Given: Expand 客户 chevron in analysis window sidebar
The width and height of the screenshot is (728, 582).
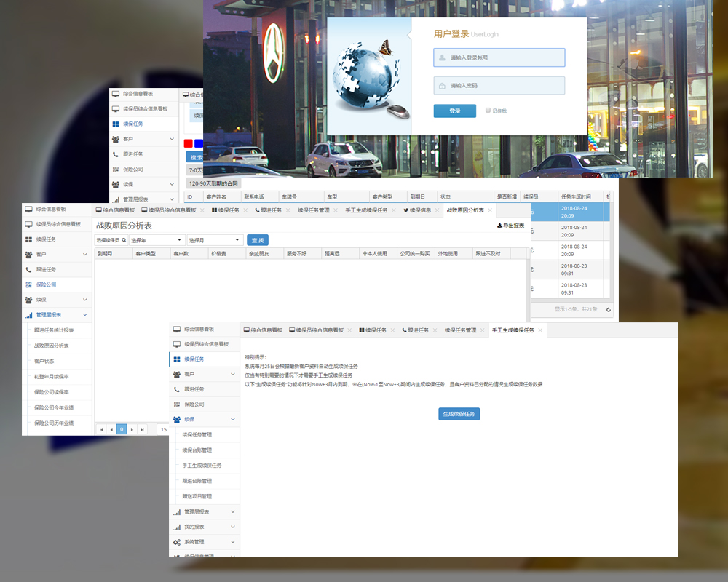Looking at the screenshot, I should pyautogui.click(x=85, y=255).
